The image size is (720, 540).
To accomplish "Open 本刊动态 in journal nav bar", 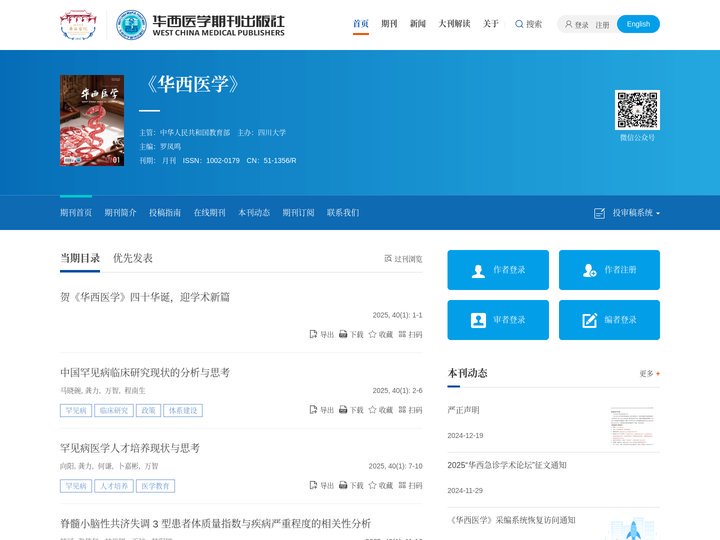I will pyautogui.click(x=254, y=213).
